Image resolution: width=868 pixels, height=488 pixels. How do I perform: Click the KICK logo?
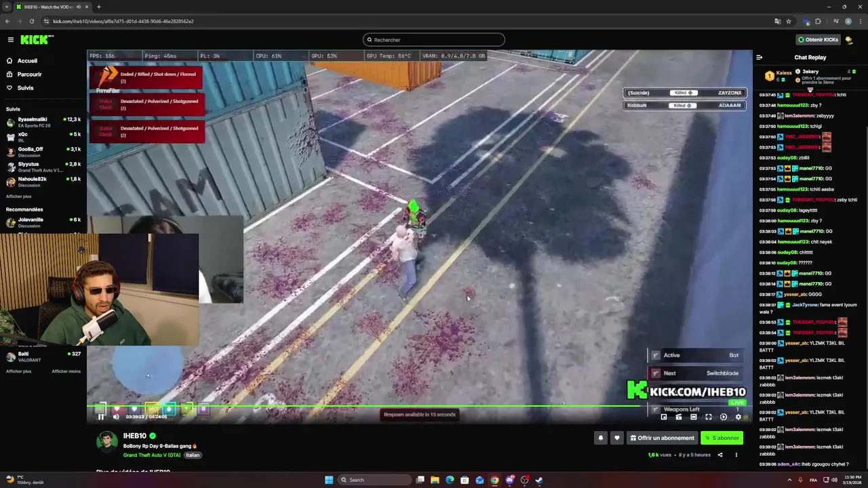point(35,40)
